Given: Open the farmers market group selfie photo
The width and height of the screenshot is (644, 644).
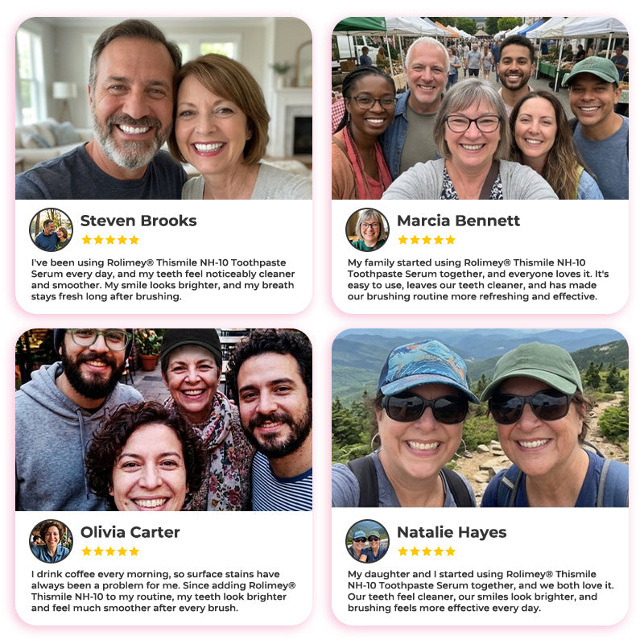Looking at the screenshot, I should (x=480, y=108).
